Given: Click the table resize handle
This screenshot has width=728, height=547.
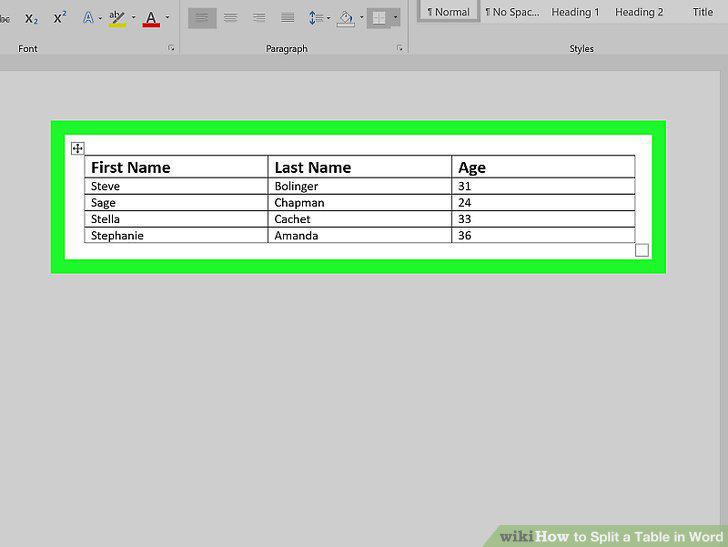Looking at the screenshot, I should pyautogui.click(x=642, y=250).
